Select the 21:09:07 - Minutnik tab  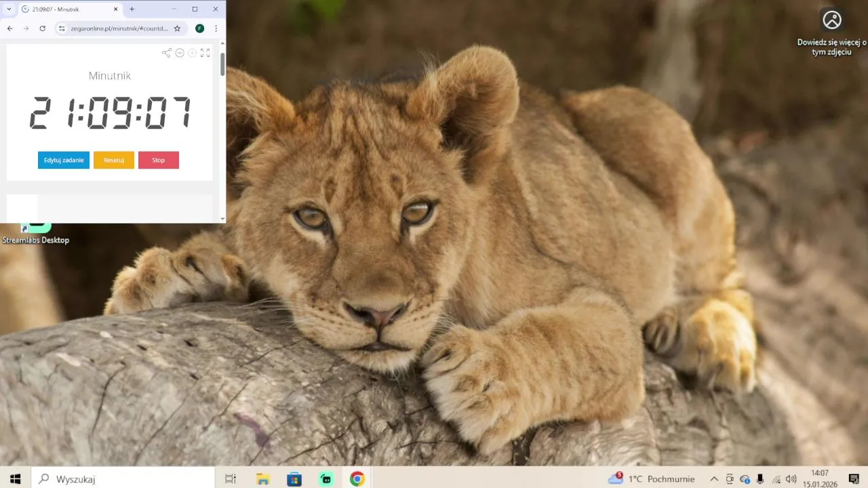click(69, 9)
